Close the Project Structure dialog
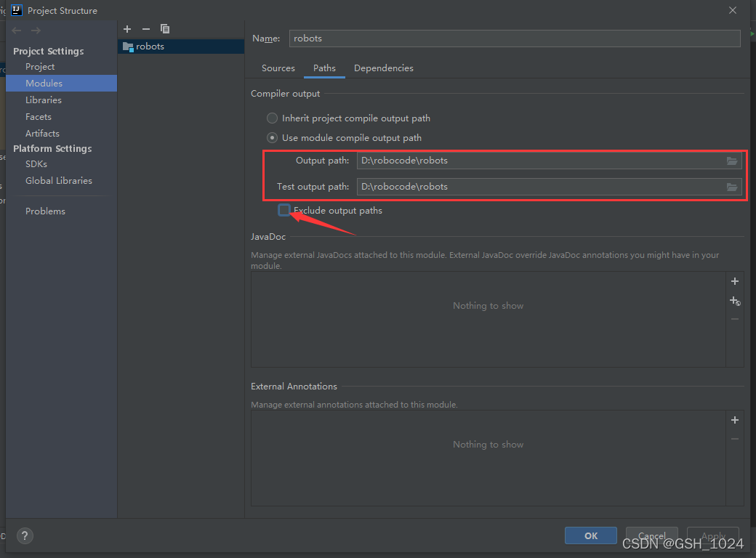 (x=733, y=10)
